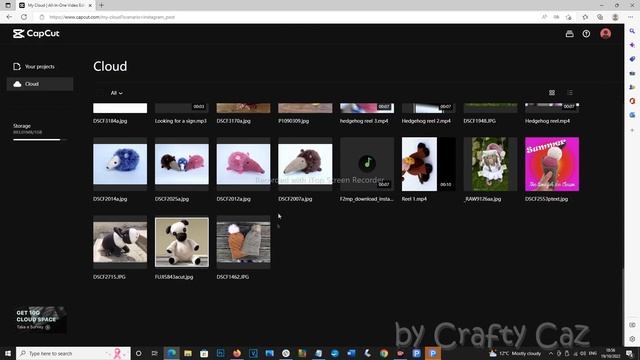Click the browser address bar URL
Image resolution: width=640 pixels, height=360 pixels.
112,17
